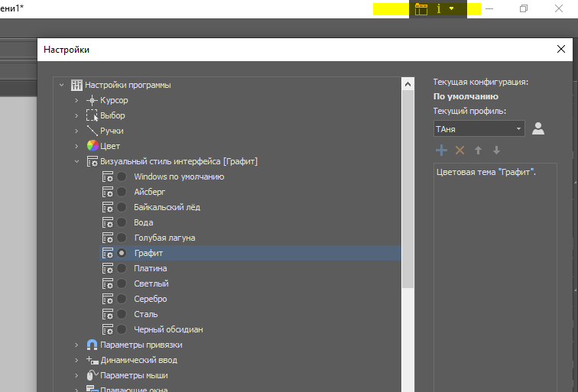The width and height of the screenshot is (578, 392).
Task: Click the Настройки программы root label
Action: tap(128, 85)
